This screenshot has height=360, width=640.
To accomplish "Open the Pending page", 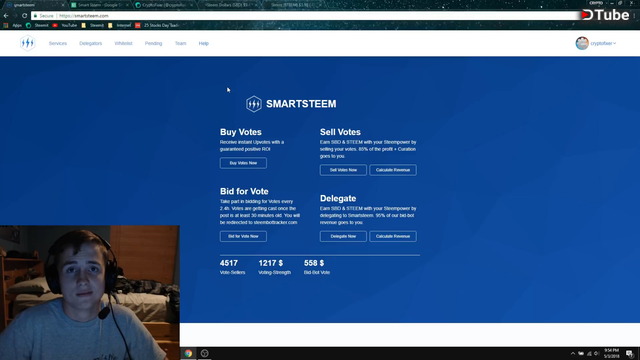I will [153, 43].
